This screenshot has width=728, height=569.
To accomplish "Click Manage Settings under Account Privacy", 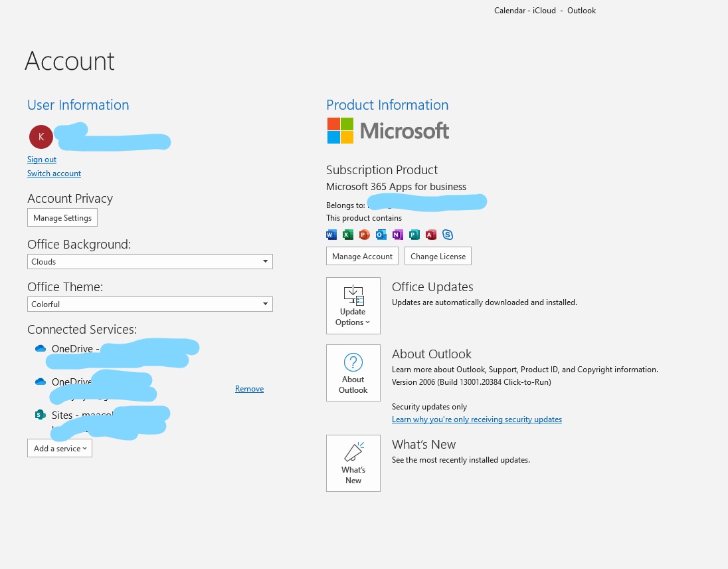I will (x=62, y=218).
